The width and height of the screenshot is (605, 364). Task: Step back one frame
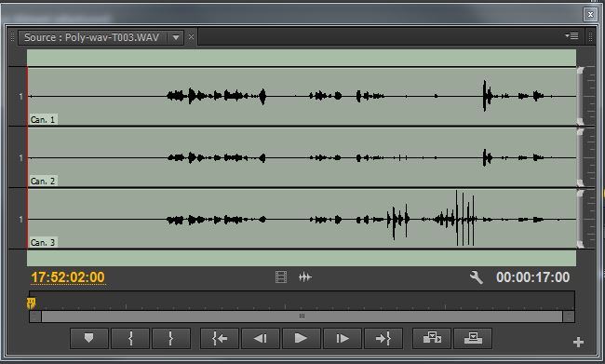click(x=261, y=339)
